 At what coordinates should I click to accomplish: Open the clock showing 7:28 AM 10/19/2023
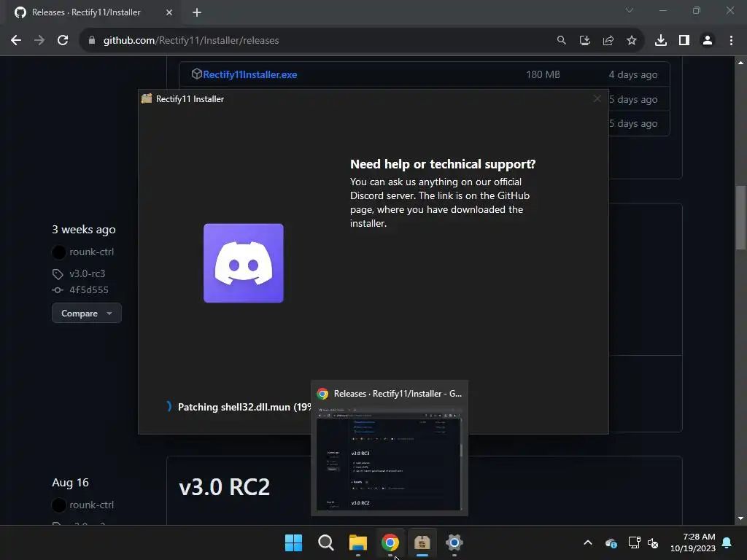[693, 542]
